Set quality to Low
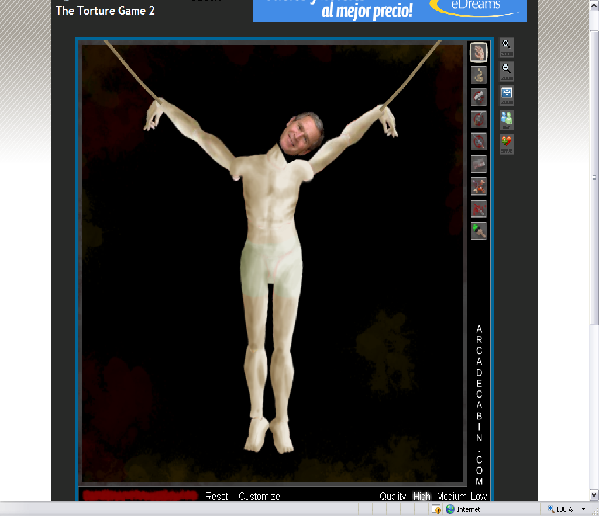 [x=480, y=496]
